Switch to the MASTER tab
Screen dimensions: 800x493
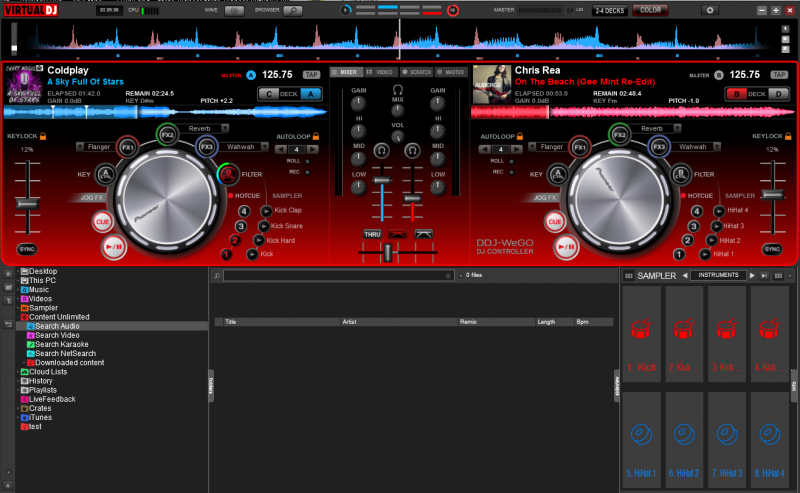(451, 72)
